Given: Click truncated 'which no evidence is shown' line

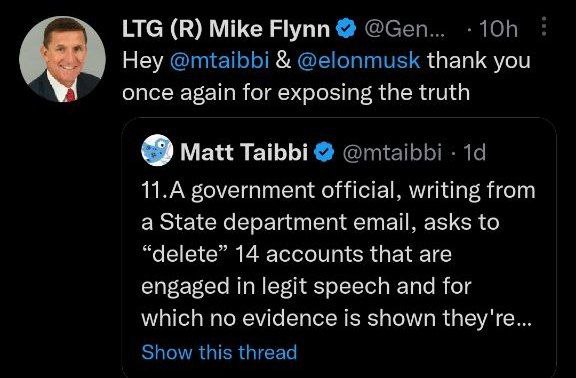Looking at the screenshot, I should 336,318.
